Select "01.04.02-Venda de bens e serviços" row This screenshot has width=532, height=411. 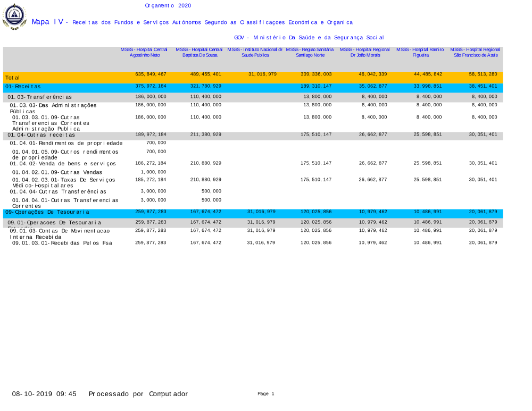[63, 164]
